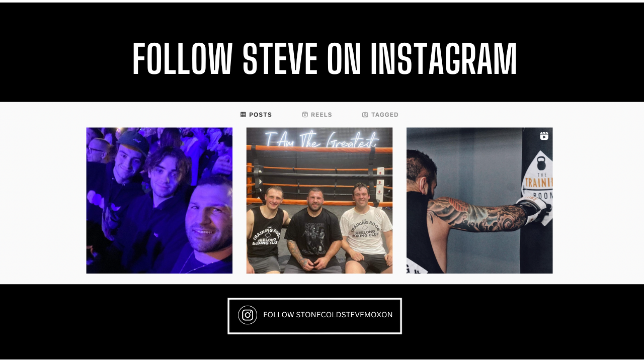Screen dimensions: 644x362
Task: Open the purple-lit crowd selfie post
Action: pos(159,201)
